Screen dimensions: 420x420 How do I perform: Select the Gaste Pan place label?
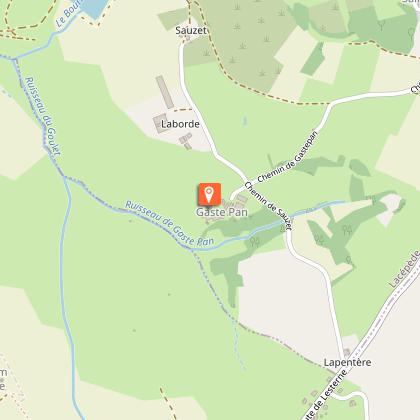coord(222,212)
